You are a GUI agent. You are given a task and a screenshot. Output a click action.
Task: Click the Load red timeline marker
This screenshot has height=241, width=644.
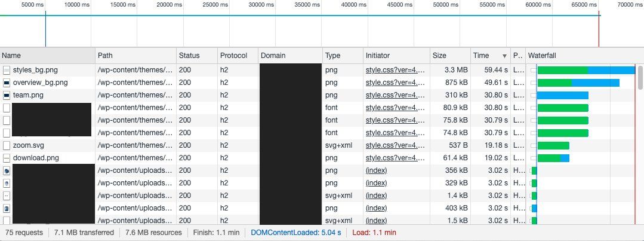(x=599, y=29)
